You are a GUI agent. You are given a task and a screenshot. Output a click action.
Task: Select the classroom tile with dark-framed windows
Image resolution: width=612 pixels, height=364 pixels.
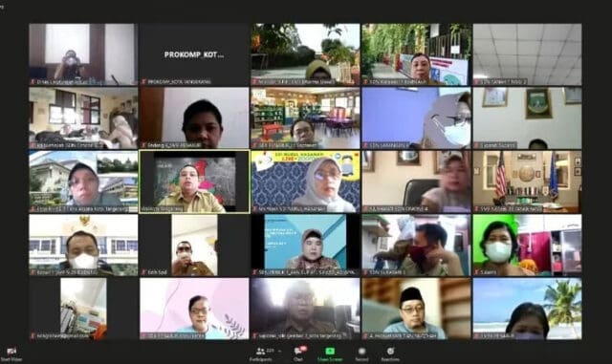83,118
